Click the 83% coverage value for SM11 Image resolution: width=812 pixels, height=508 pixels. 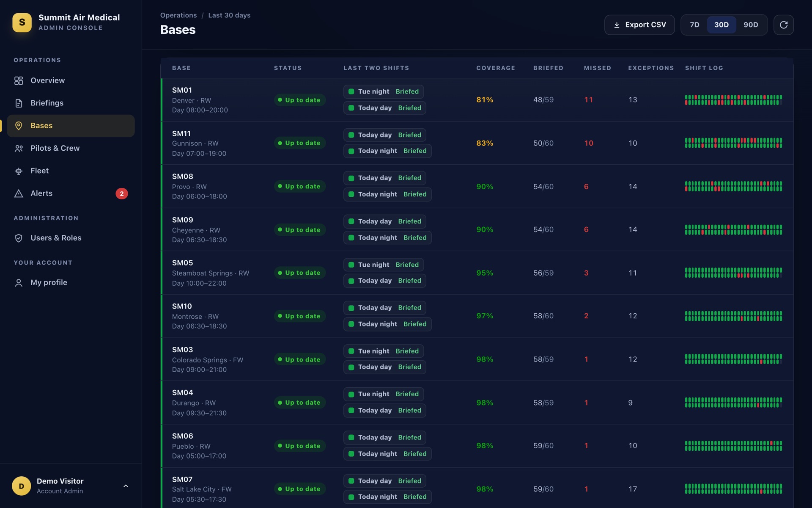(485, 144)
